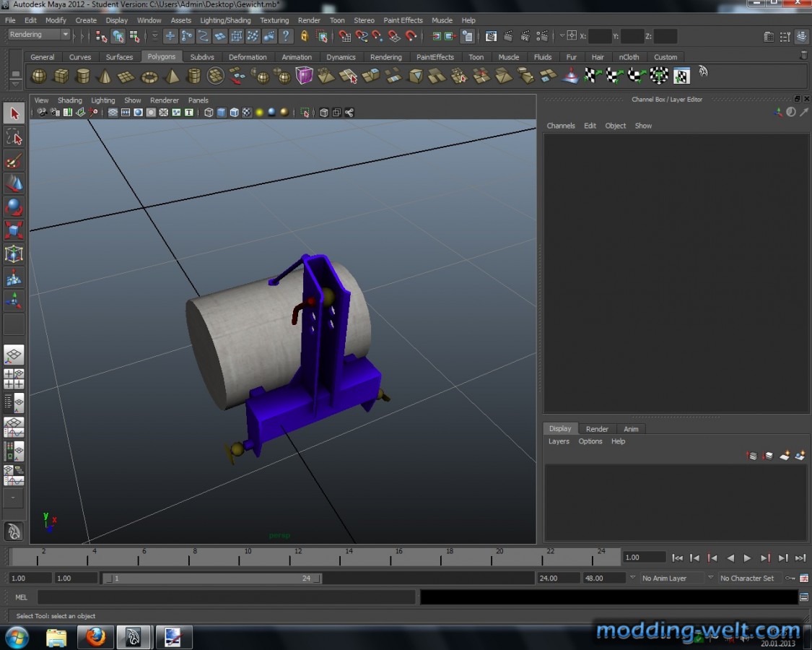Image resolution: width=812 pixels, height=650 pixels.
Task: Create a polygon cube from the shelf
Action: [x=61, y=77]
